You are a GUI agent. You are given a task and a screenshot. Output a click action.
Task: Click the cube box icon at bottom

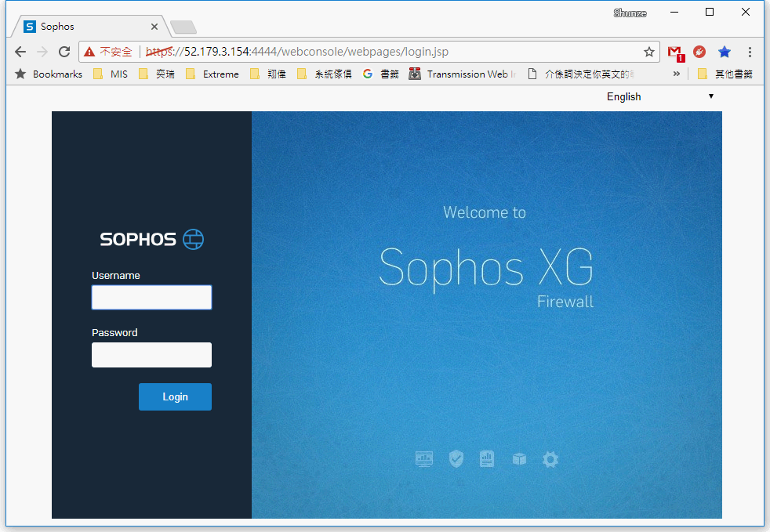pos(519,459)
